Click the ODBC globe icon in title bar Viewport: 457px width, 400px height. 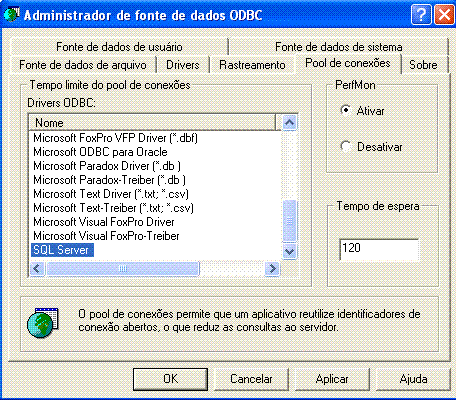(x=10, y=15)
